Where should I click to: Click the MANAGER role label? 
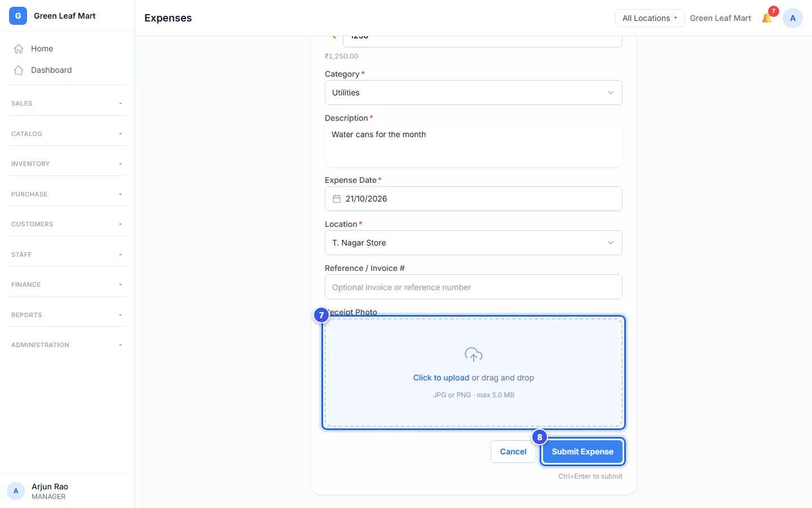click(48, 497)
